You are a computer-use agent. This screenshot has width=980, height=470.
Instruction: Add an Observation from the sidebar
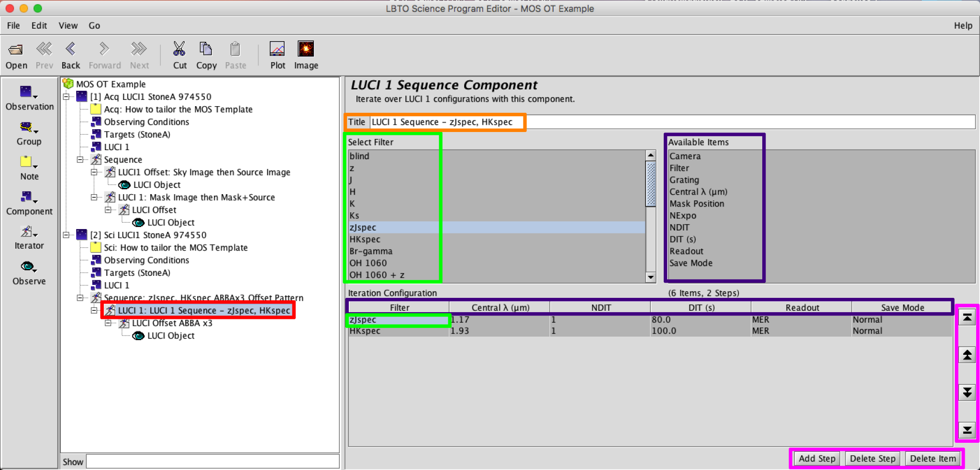[x=29, y=98]
